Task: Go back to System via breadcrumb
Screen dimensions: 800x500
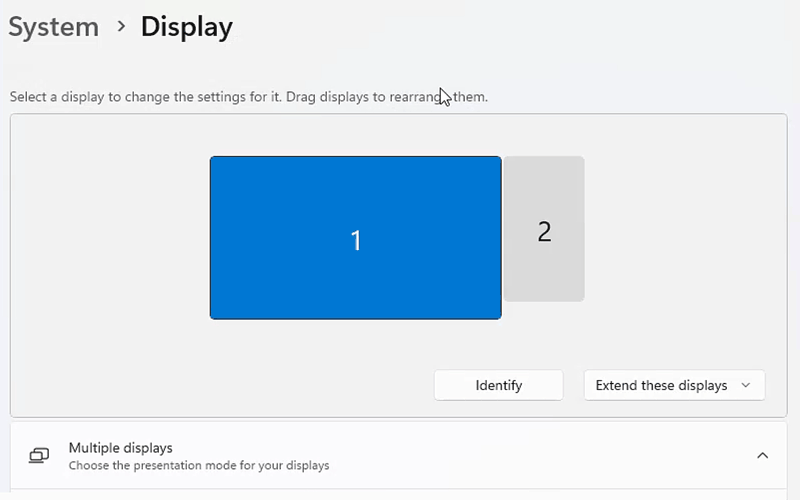Action: pyautogui.click(x=54, y=27)
